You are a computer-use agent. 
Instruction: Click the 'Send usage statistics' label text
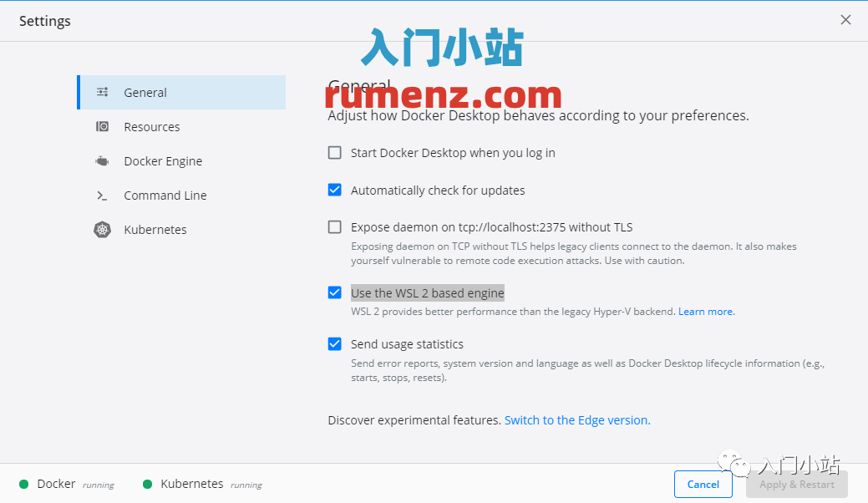407,344
